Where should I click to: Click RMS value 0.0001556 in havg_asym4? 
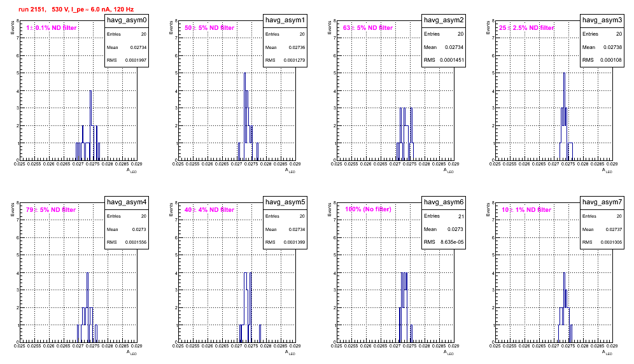tap(136, 242)
